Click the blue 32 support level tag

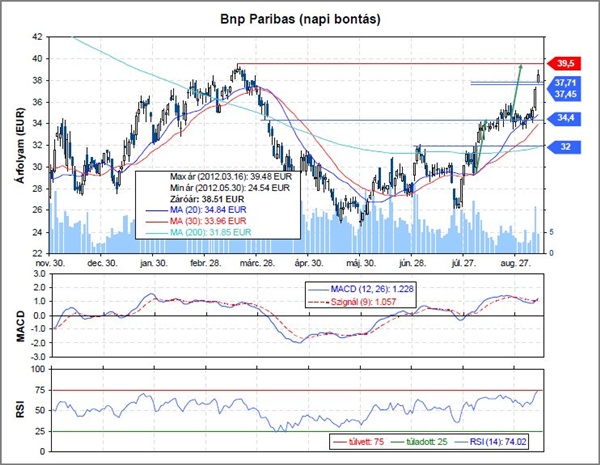click(564, 147)
